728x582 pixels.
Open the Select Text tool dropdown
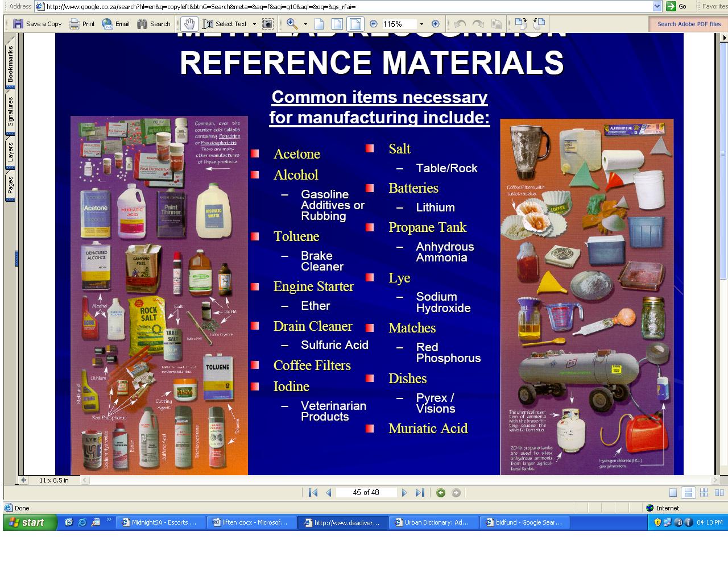point(255,24)
